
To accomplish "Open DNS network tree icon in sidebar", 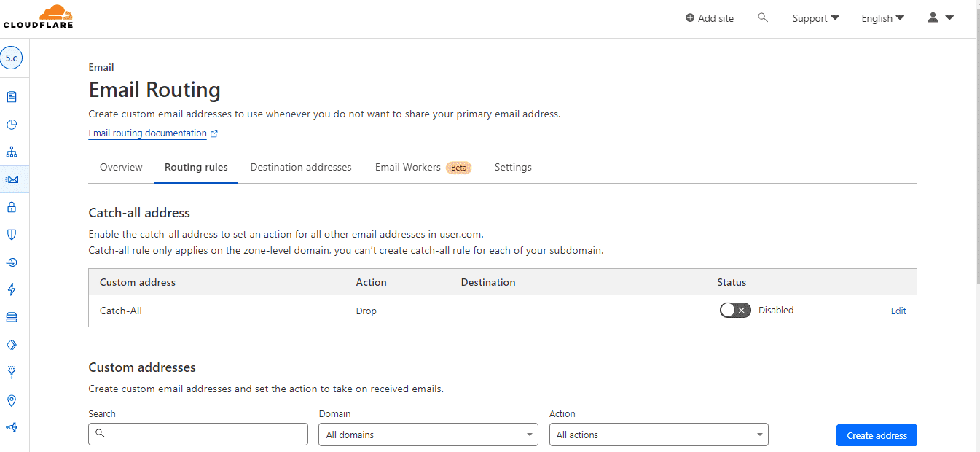I will pyautogui.click(x=12, y=152).
